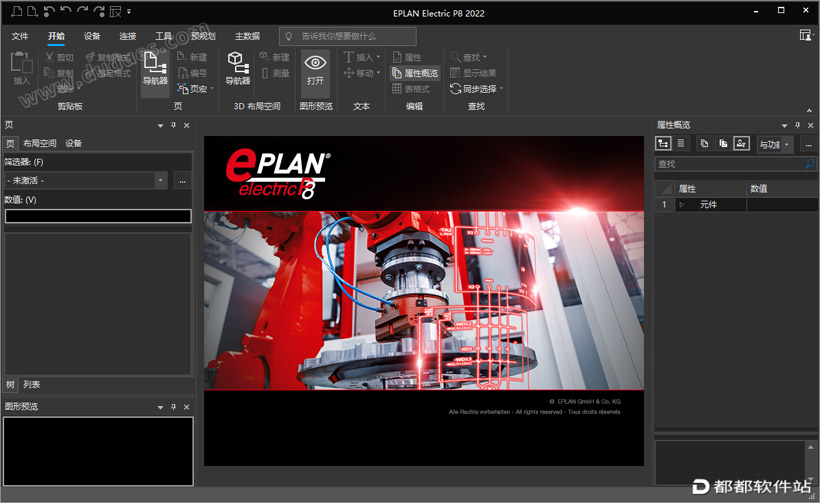The height and width of the screenshot is (503, 820).
Task: Click the 测量 measure icon
Action: 265,73
